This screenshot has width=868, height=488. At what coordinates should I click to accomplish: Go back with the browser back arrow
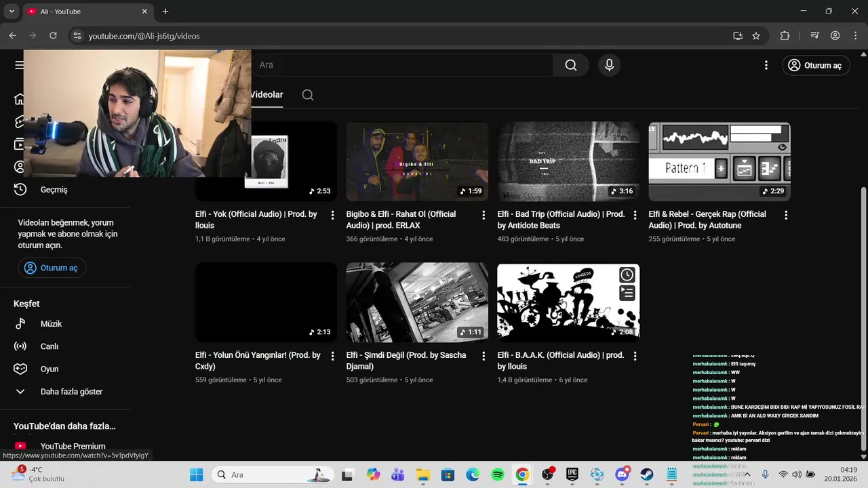12,36
